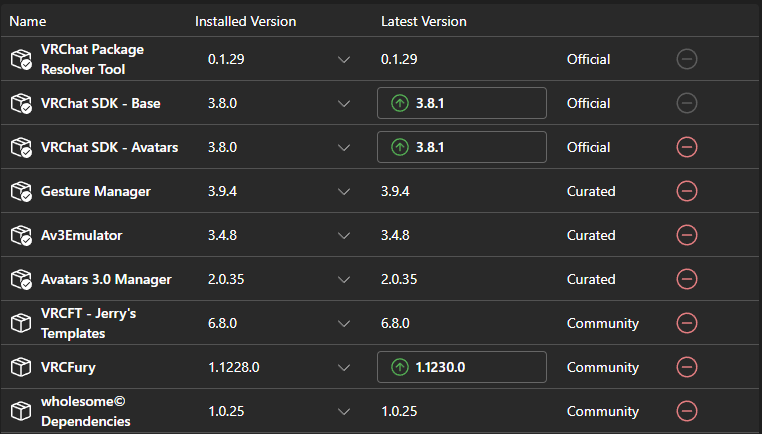Update VRChat SDK - Base to 3.8.1
The height and width of the screenshot is (434, 762).
point(461,103)
